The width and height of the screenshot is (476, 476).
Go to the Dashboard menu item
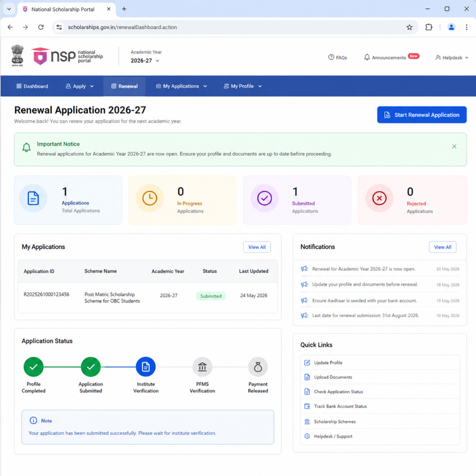click(32, 86)
